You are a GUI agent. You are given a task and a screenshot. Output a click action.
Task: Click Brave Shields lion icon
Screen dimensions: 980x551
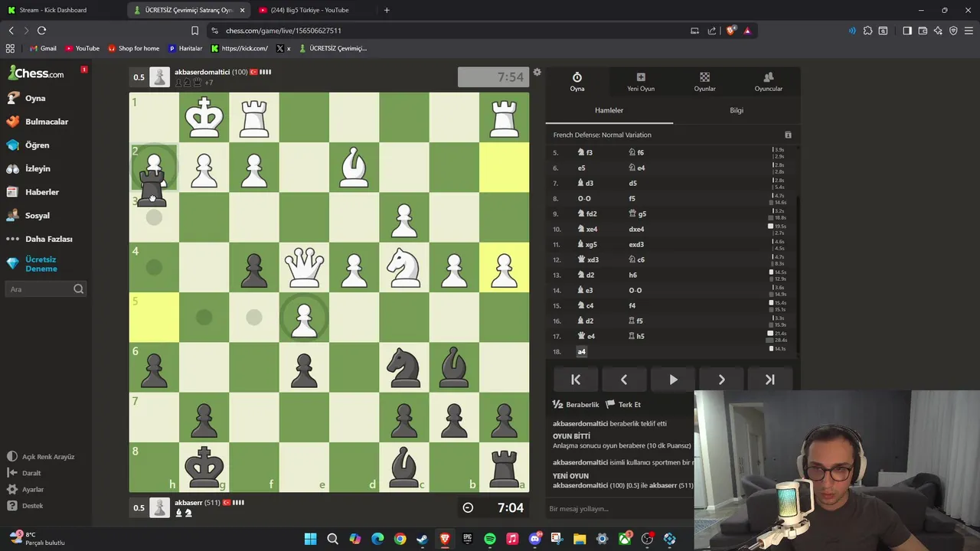point(730,31)
